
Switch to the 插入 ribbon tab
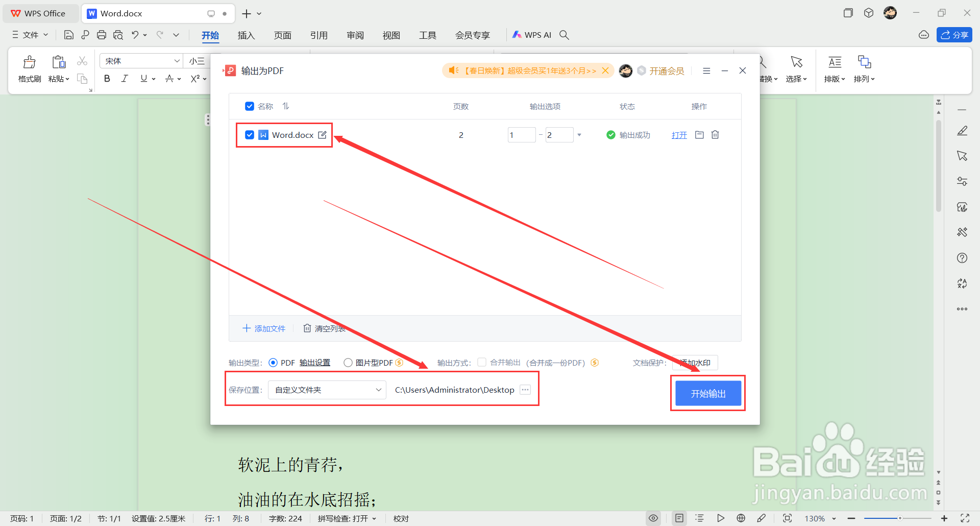tap(246, 35)
